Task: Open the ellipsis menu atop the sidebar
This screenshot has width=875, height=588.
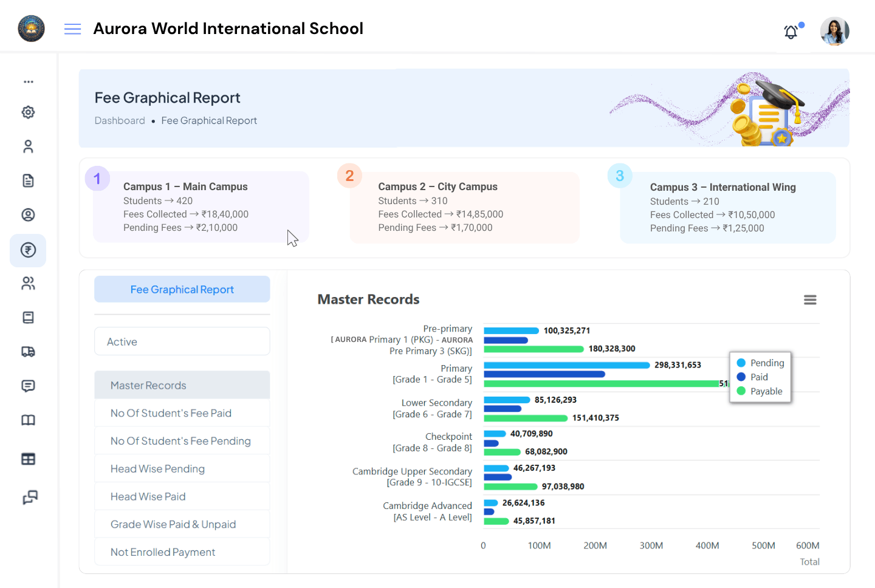Action: [28, 81]
